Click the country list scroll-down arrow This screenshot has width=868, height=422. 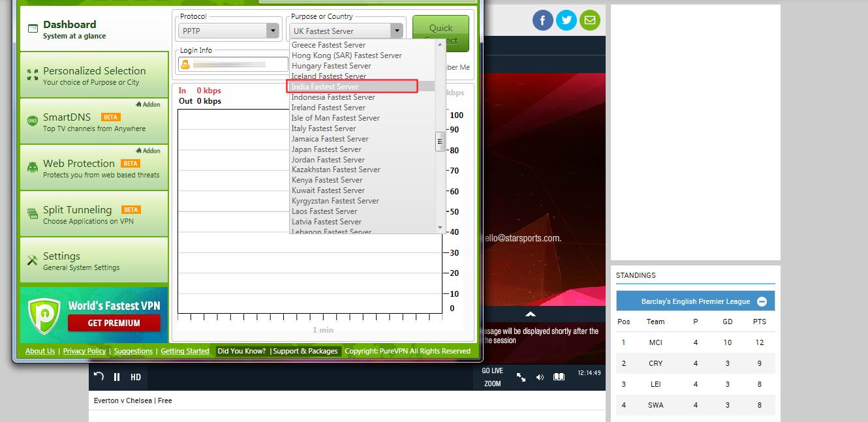click(x=441, y=228)
